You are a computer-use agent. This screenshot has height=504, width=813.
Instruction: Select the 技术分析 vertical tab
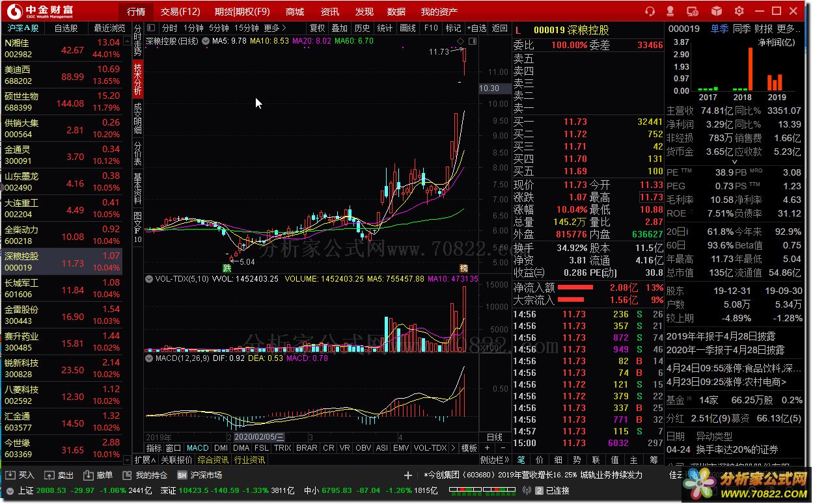pyautogui.click(x=137, y=79)
